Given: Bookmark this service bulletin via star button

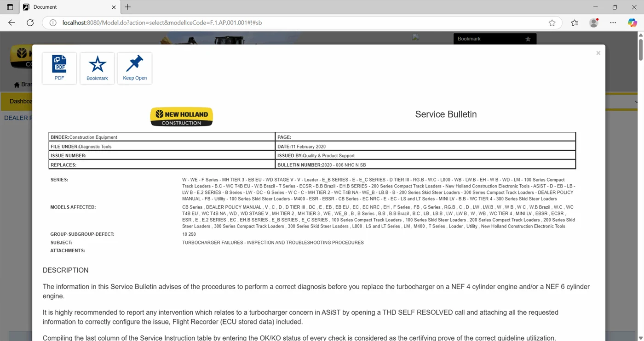Looking at the screenshot, I should 97,68.
